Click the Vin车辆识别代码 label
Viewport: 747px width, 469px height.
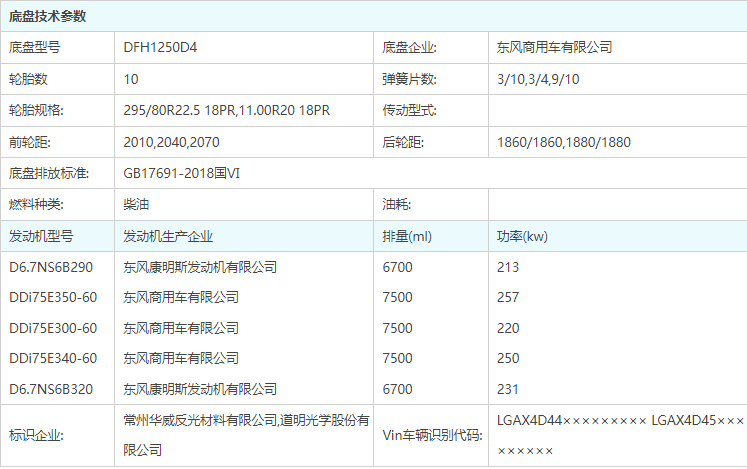(x=433, y=435)
